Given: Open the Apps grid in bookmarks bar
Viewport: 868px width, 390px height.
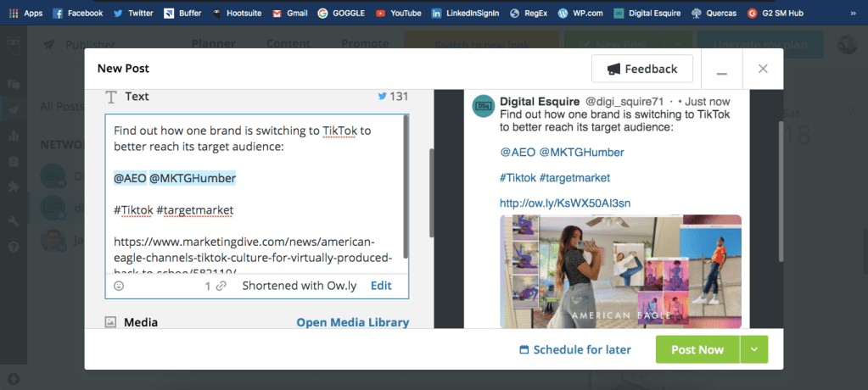Looking at the screenshot, I should pos(24,13).
